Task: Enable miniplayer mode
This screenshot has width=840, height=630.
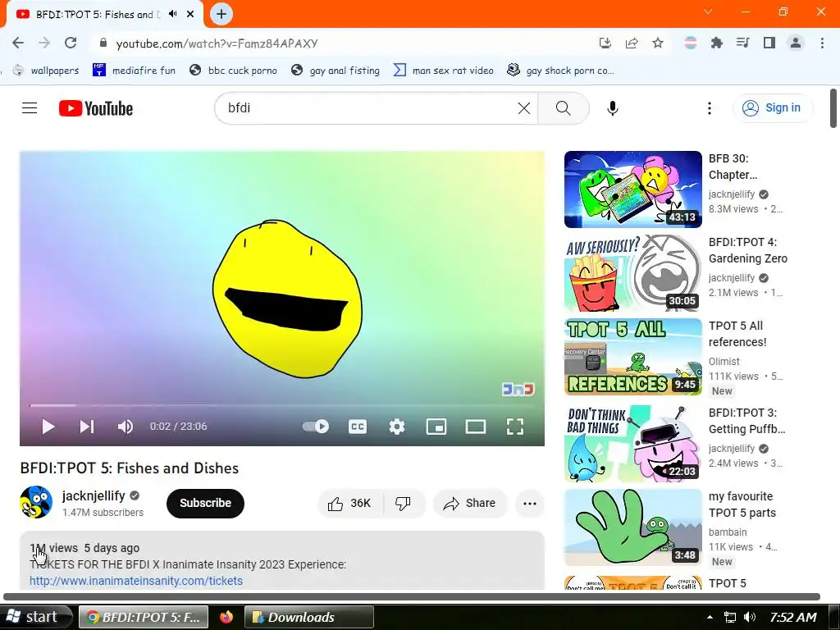Action: [436, 427]
